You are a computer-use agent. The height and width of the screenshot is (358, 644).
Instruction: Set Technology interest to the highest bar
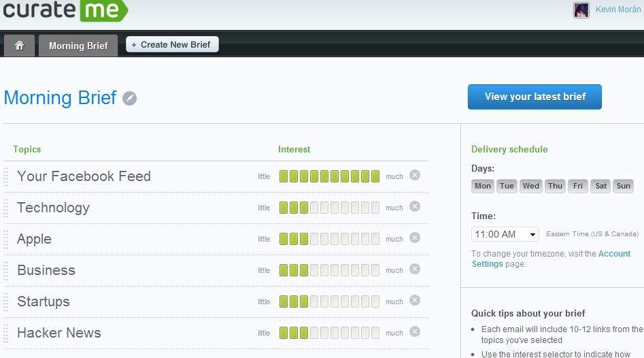(375, 208)
